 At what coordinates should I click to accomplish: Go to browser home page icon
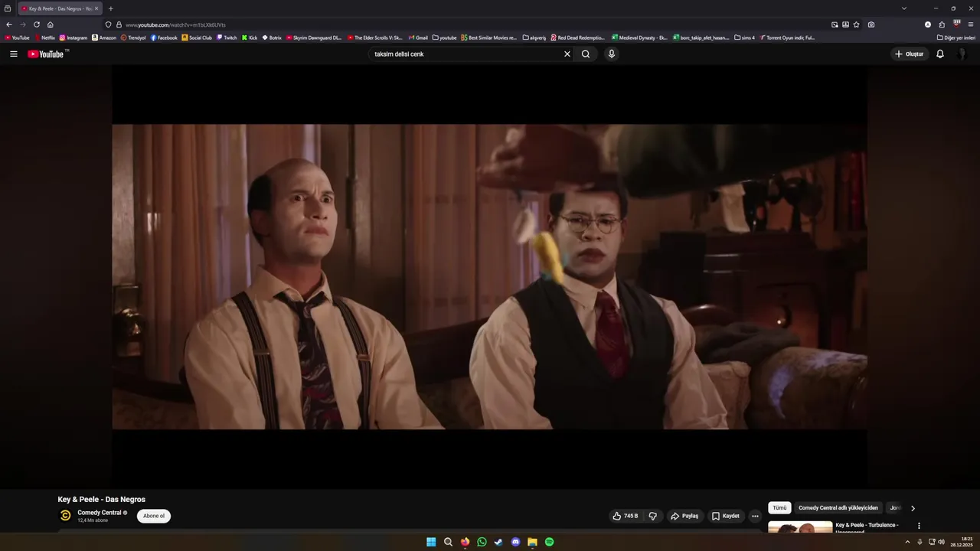click(x=51, y=24)
